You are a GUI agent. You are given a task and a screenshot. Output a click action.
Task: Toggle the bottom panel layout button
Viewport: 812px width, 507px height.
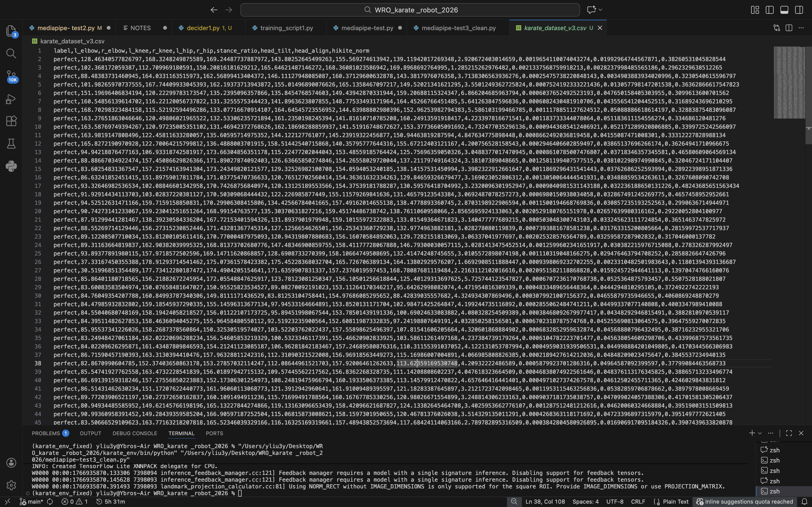(x=784, y=10)
